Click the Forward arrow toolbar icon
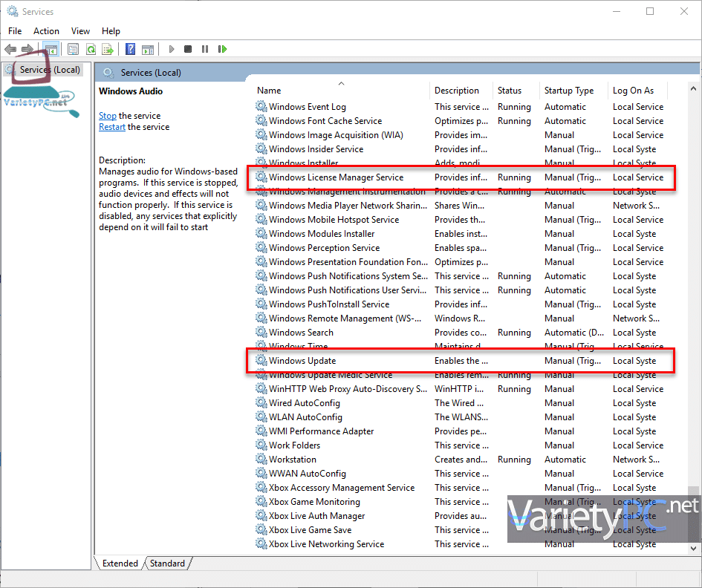Viewport: 702px width, 588px height. pos(27,49)
